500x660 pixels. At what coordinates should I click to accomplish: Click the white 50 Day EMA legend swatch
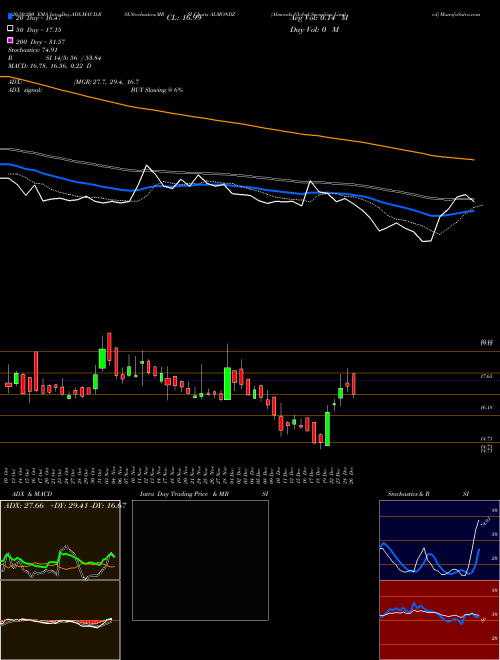[x=10, y=29]
